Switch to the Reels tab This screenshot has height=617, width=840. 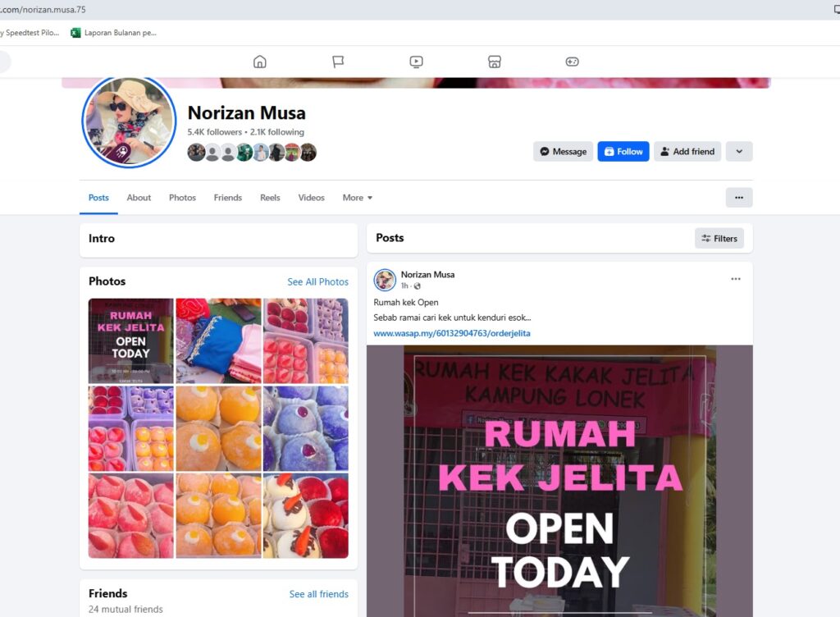point(270,198)
